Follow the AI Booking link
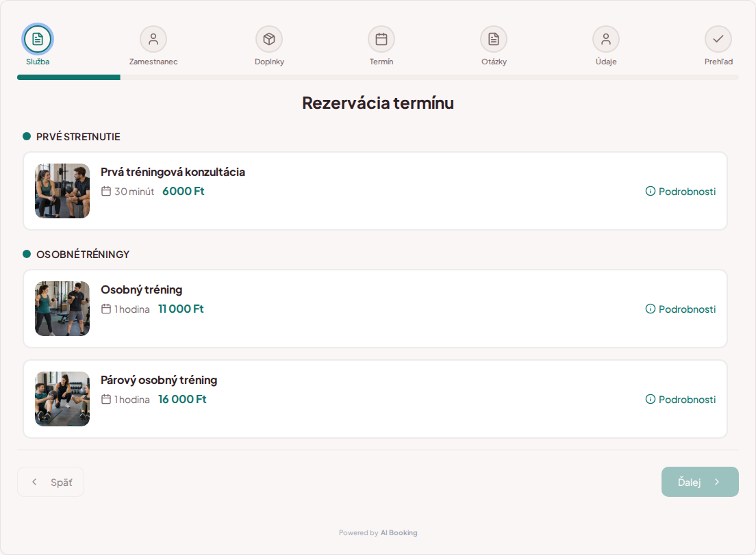Image resolution: width=756 pixels, height=555 pixels. 399,533
